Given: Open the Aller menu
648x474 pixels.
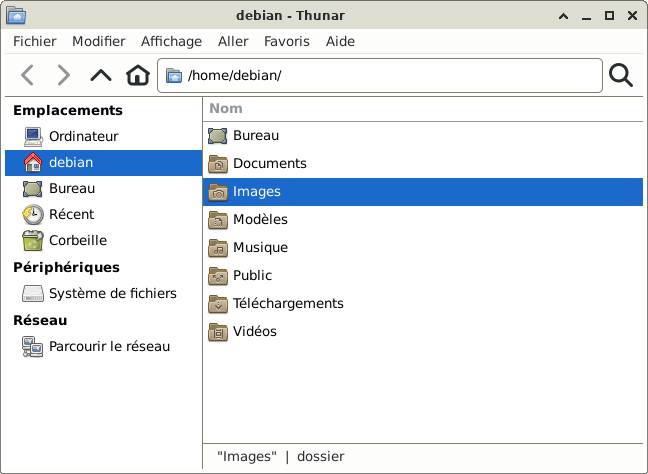Looking at the screenshot, I should point(233,41).
